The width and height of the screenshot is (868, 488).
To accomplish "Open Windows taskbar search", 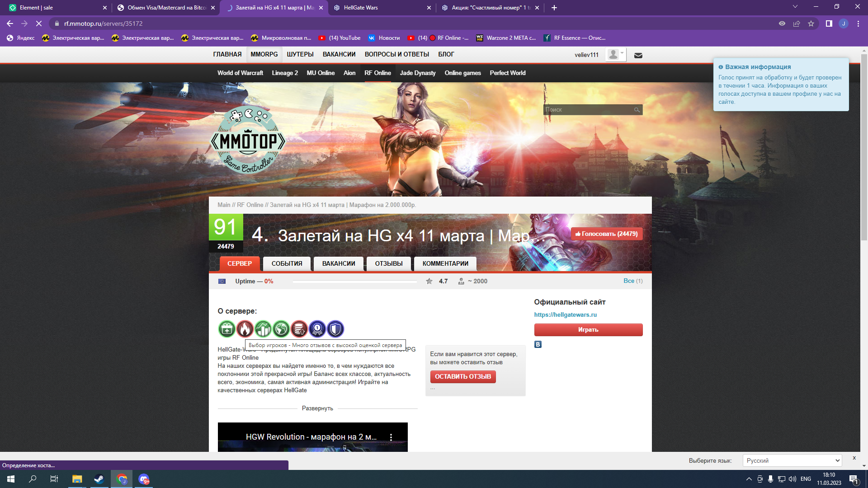I will pyautogui.click(x=33, y=479).
